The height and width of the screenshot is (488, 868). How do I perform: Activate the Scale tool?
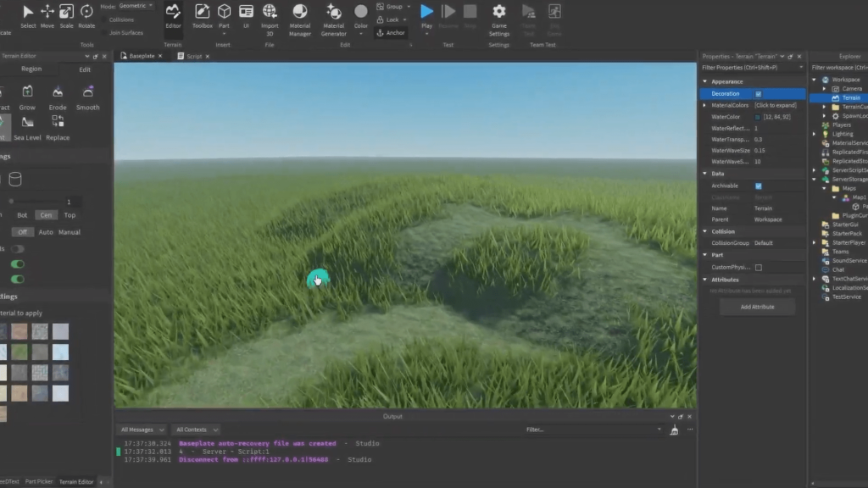pos(66,16)
